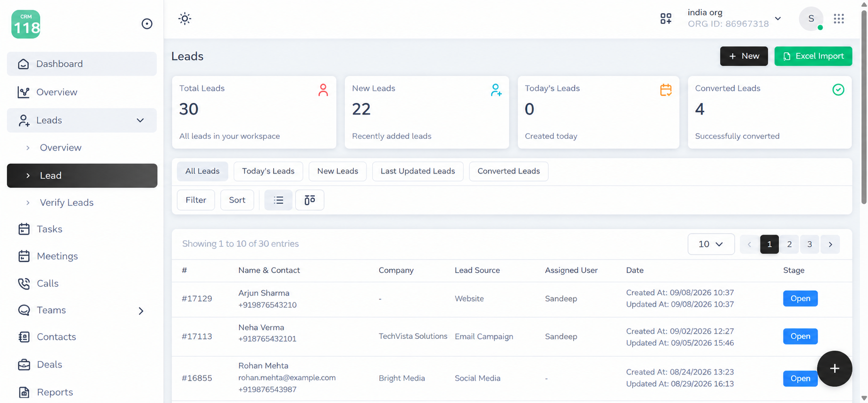Select the Today's Leads tab
The image size is (868, 403).
pos(268,171)
